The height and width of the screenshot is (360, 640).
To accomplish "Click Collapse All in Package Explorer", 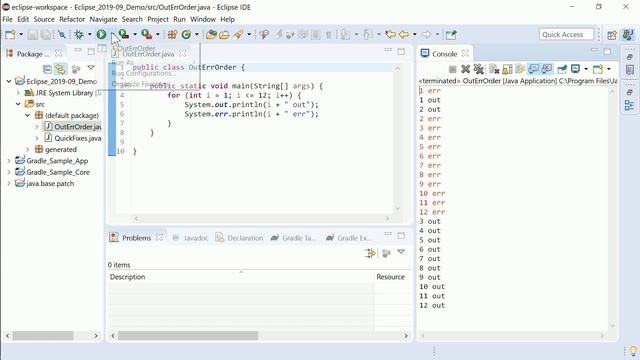I will [47, 69].
